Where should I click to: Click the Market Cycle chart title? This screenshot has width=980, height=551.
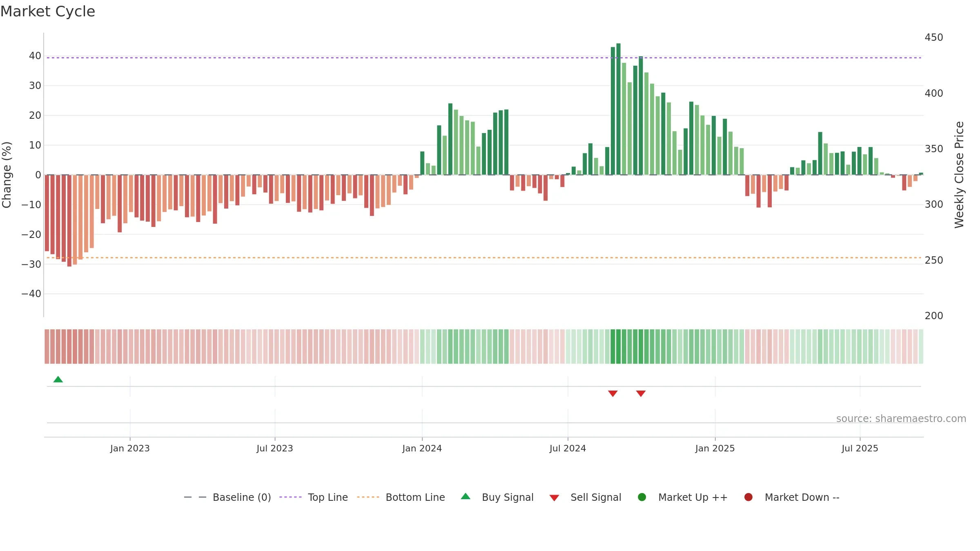tap(48, 11)
